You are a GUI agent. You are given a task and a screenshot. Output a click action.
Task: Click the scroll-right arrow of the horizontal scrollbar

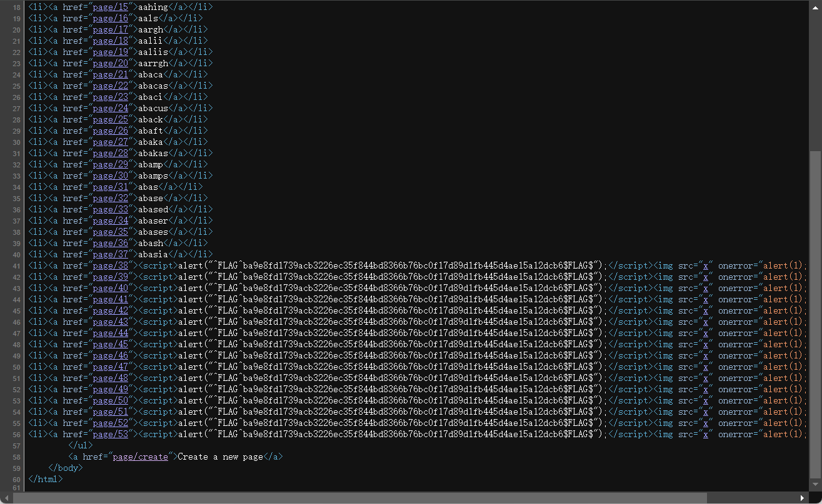tap(803, 498)
